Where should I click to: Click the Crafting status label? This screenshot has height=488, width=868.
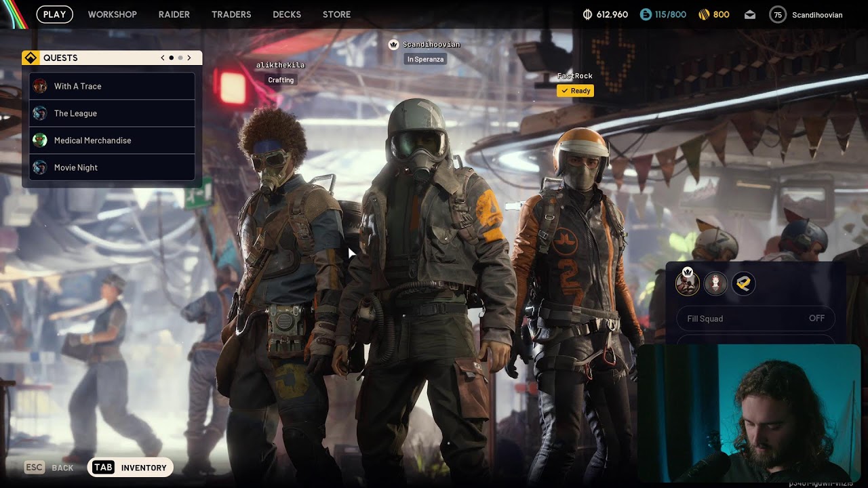click(281, 80)
